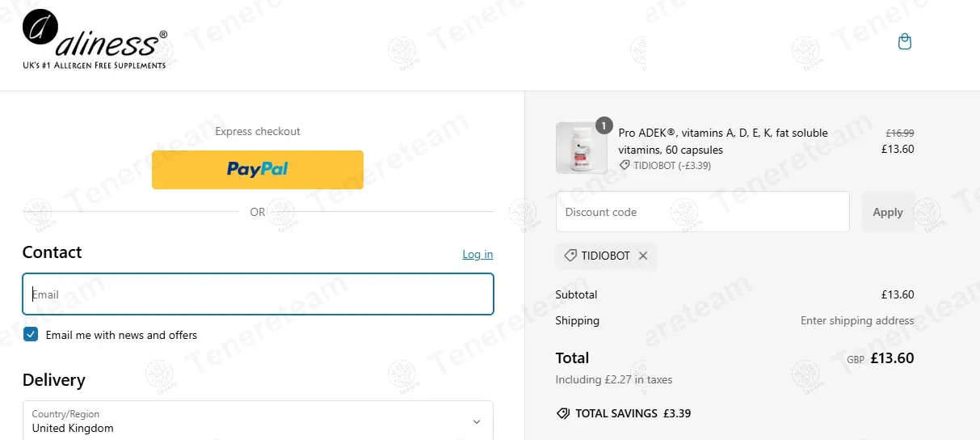Click the Enter shipping address text
980x440 pixels.
[x=857, y=320]
